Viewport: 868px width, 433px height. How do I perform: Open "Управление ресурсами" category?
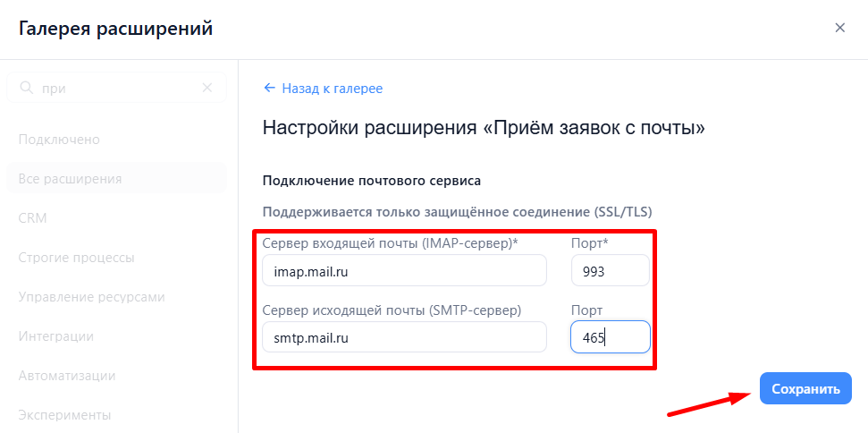point(92,297)
